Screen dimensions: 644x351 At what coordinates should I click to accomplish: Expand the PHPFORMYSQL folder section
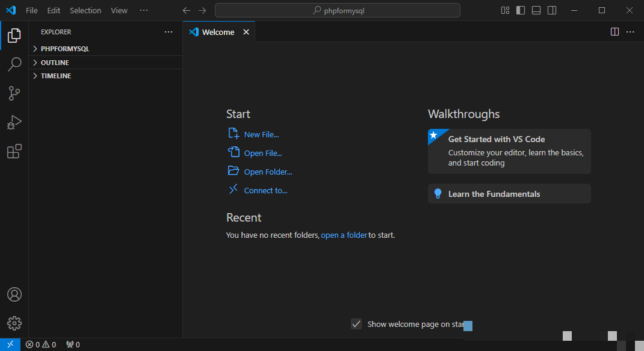(105, 49)
